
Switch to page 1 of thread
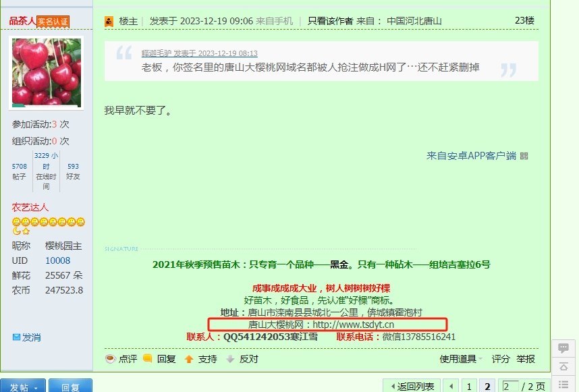pos(469,387)
